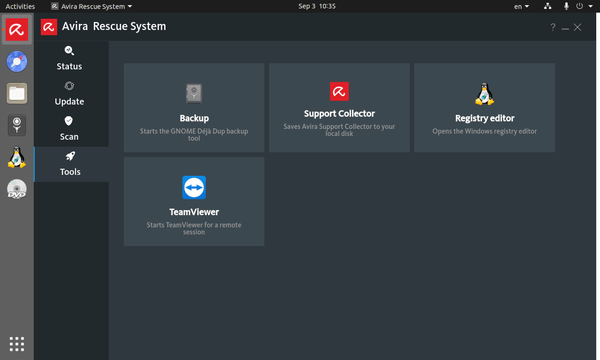
Task: Click the Tools rocket icon
Action: pos(70,156)
